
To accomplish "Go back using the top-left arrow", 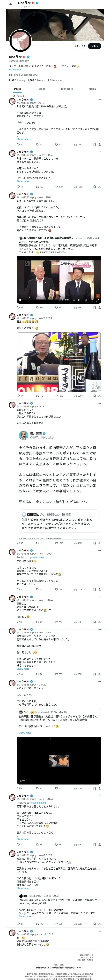I will 11,5.
